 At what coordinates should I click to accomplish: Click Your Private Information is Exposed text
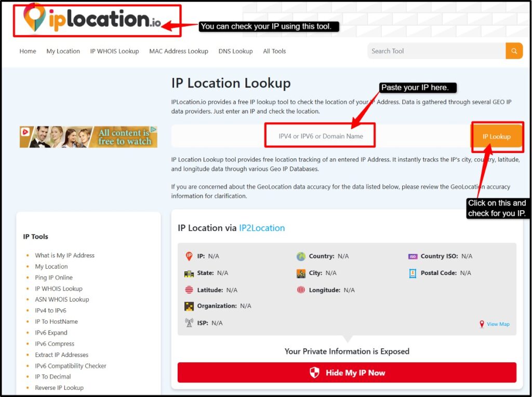coord(347,351)
